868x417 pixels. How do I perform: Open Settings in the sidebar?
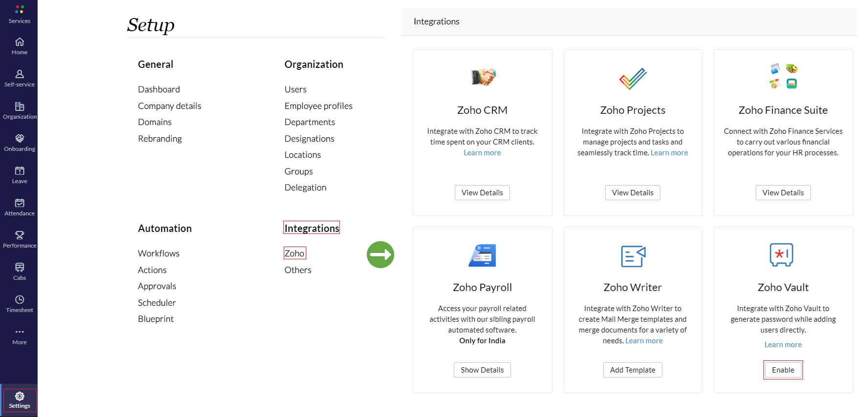[x=20, y=400]
